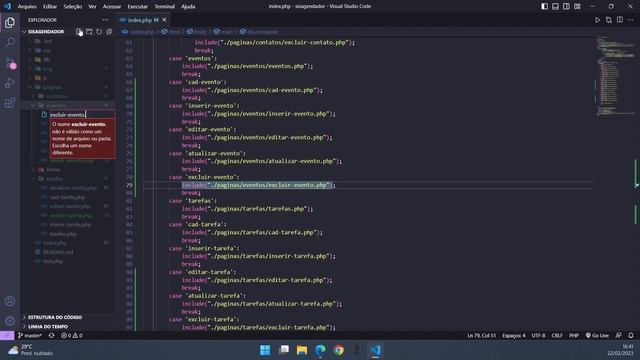Screen dimensions: 640x360
Task: Open Source Control view with pending badge
Action: [x=10, y=62]
